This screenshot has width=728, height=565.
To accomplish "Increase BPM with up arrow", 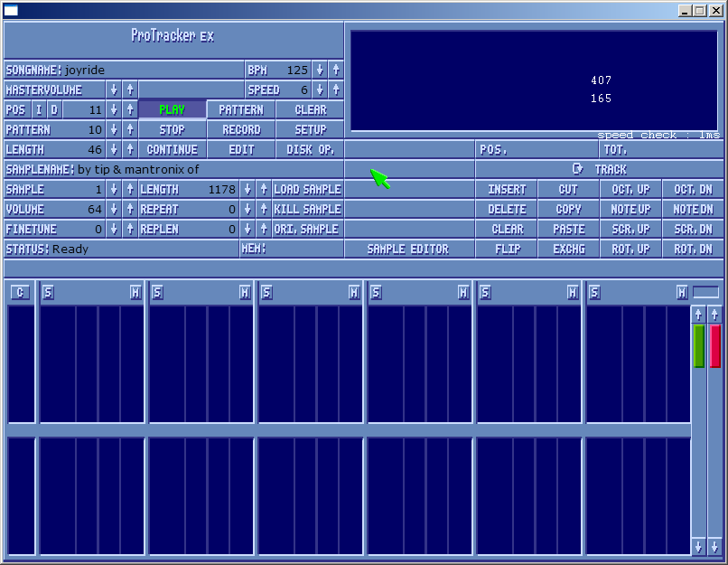I will pos(336,70).
